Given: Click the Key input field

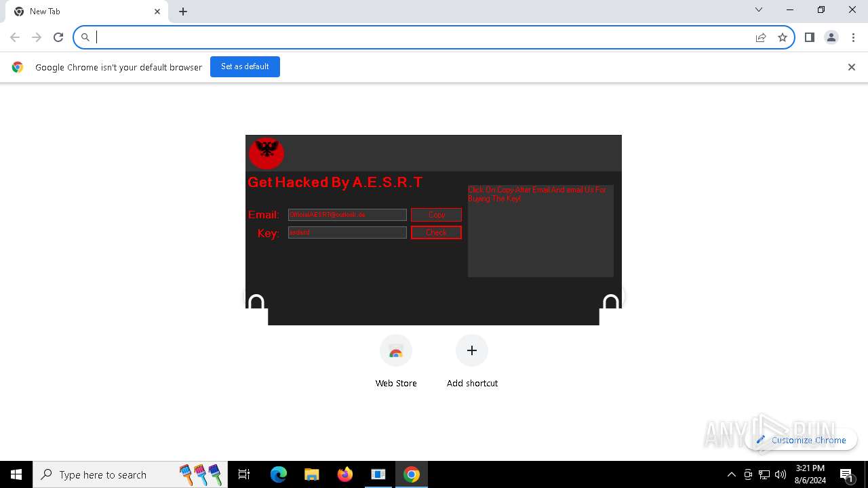Looking at the screenshot, I should tap(347, 232).
